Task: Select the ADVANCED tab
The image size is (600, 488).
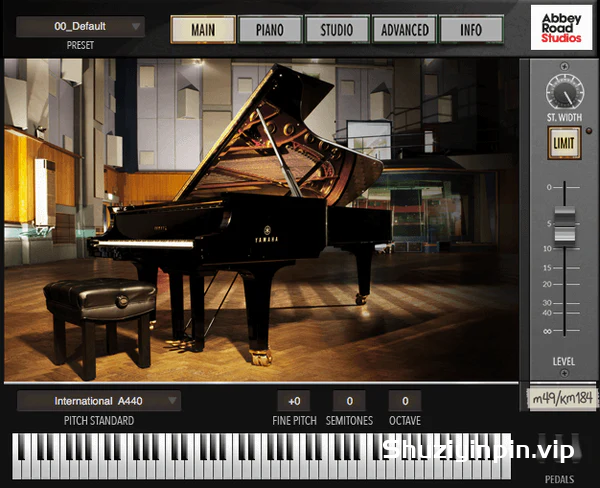Action: (x=404, y=29)
